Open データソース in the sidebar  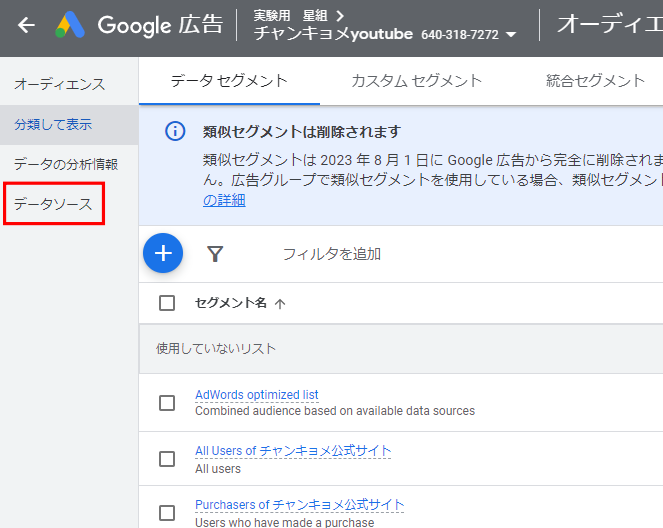53,204
